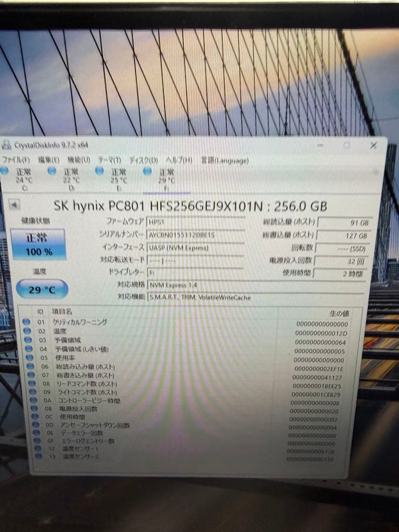Click the power on hours value 2 時間
Viewport: 399px width, 532px height.
(340, 273)
